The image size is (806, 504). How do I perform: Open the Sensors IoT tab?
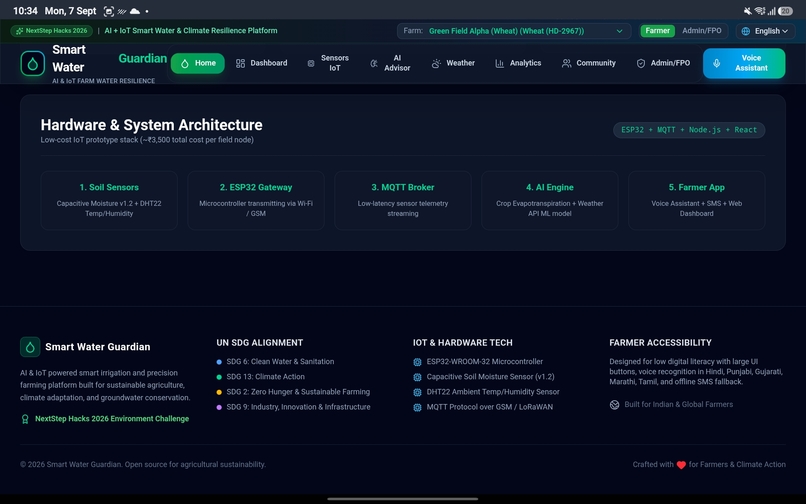click(x=329, y=63)
